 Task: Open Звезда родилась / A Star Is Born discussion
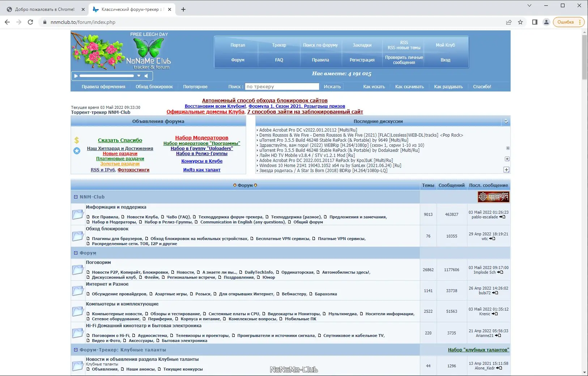coord(323,171)
